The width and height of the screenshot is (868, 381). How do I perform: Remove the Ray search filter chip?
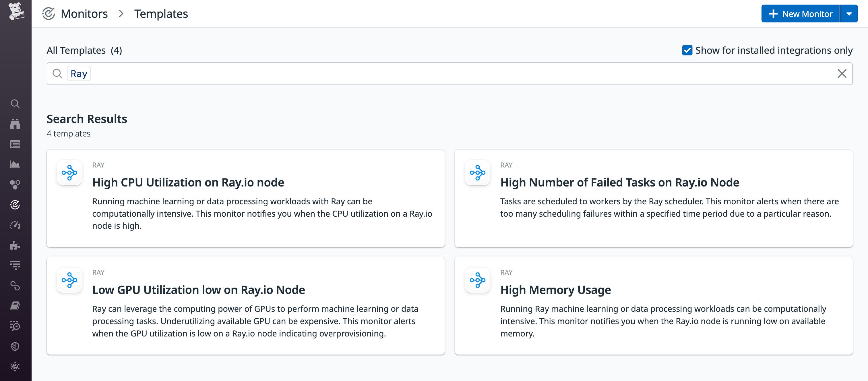79,73
